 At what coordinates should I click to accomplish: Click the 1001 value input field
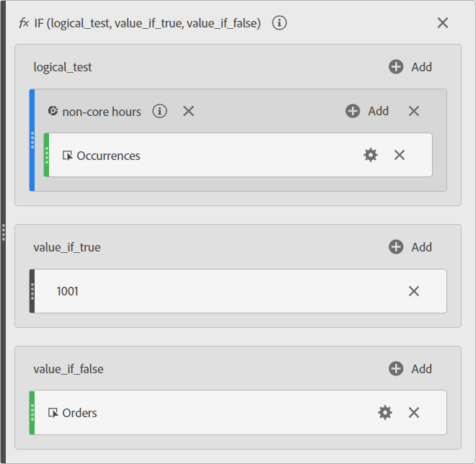216,291
